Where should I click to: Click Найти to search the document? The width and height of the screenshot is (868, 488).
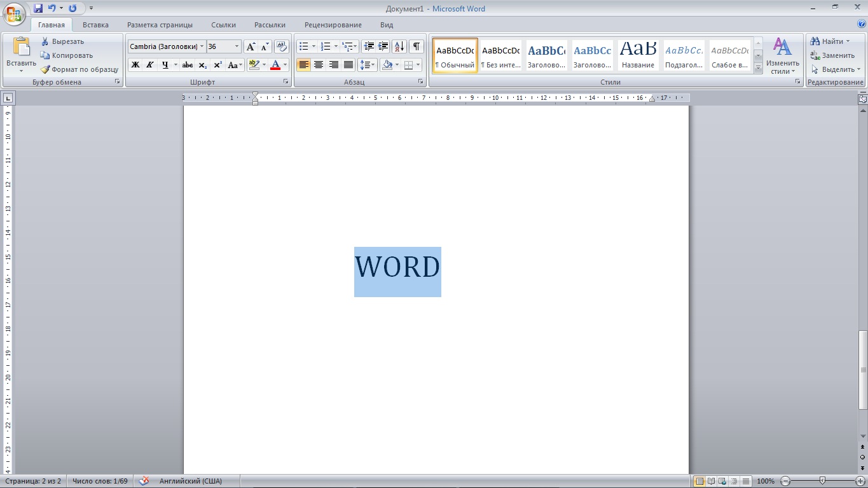tap(830, 41)
